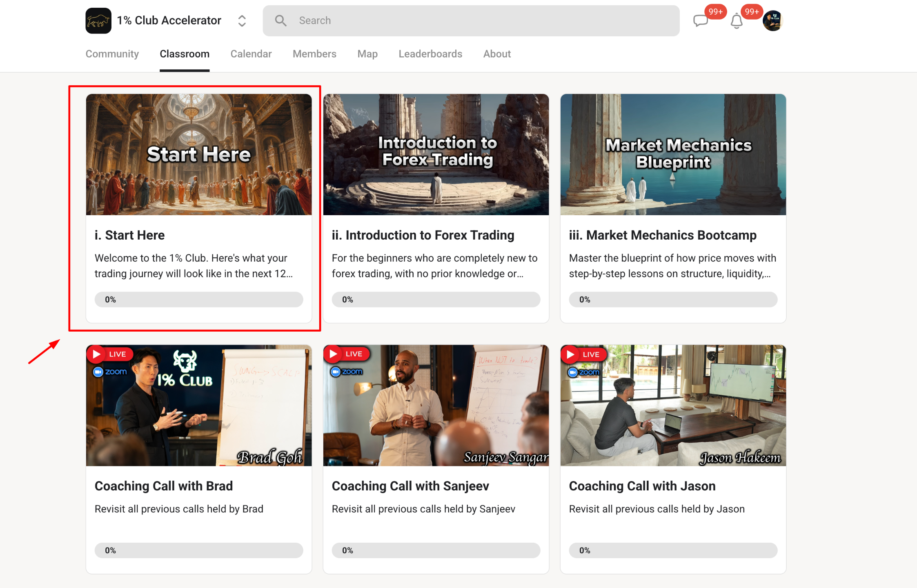Expand the group switcher chevrons
The image size is (917, 588).
coord(242,21)
